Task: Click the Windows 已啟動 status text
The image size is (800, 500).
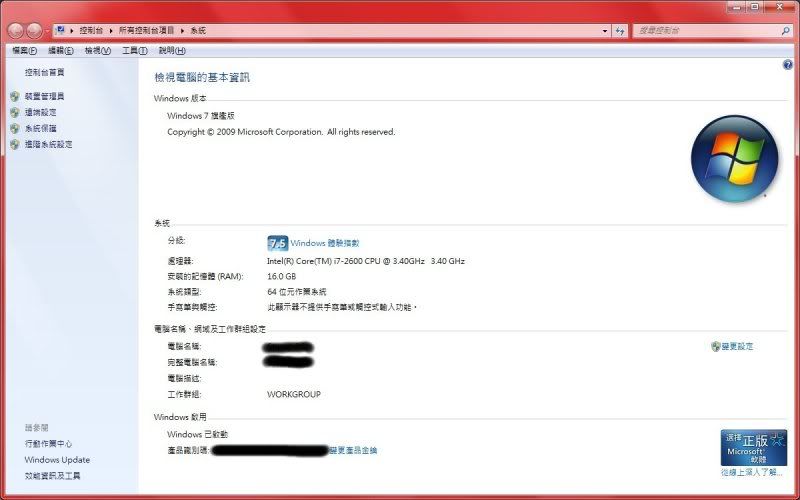Action: (x=197, y=435)
